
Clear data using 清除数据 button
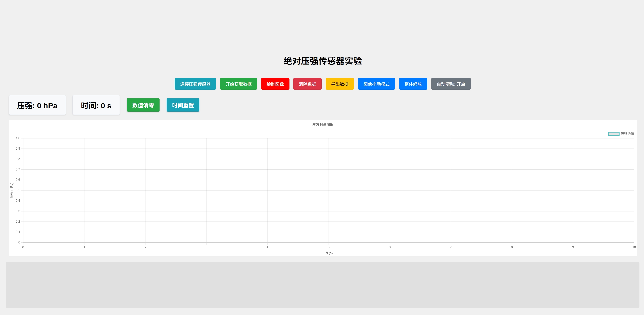click(x=307, y=84)
